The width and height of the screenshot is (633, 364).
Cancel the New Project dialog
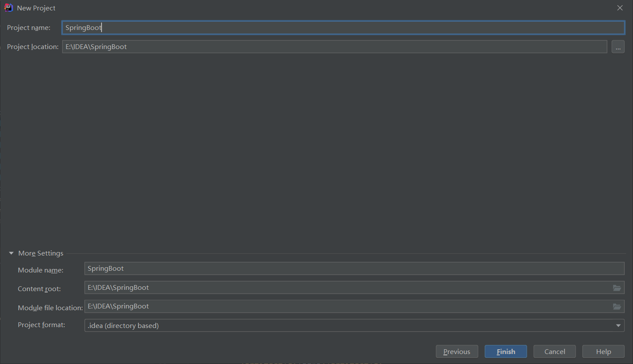point(554,351)
